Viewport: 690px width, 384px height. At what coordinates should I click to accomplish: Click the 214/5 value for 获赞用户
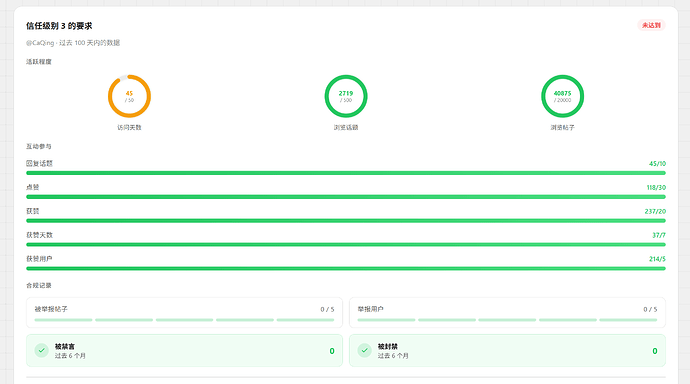click(x=657, y=259)
